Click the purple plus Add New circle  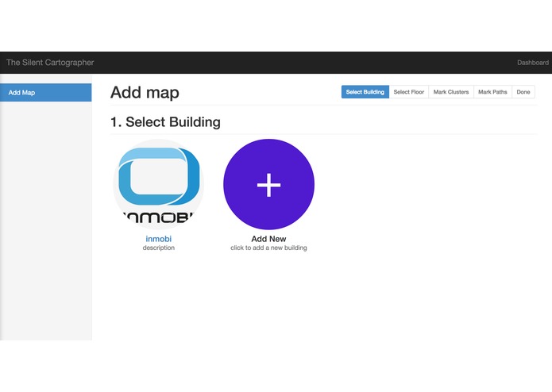[x=268, y=184]
